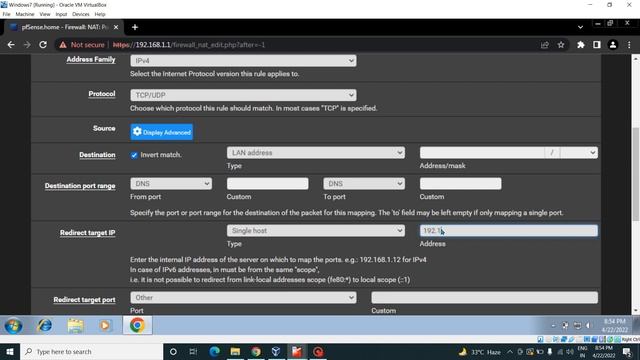Open Windows Media Player taskbar icon
This screenshot has height=360, width=640.
[x=105, y=326]
